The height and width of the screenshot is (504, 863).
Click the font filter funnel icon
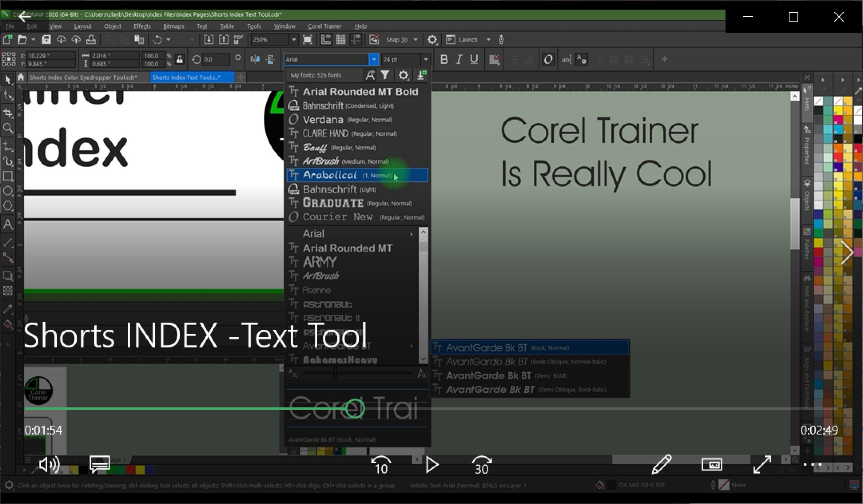pyautogui.click(x=385, y=75)
